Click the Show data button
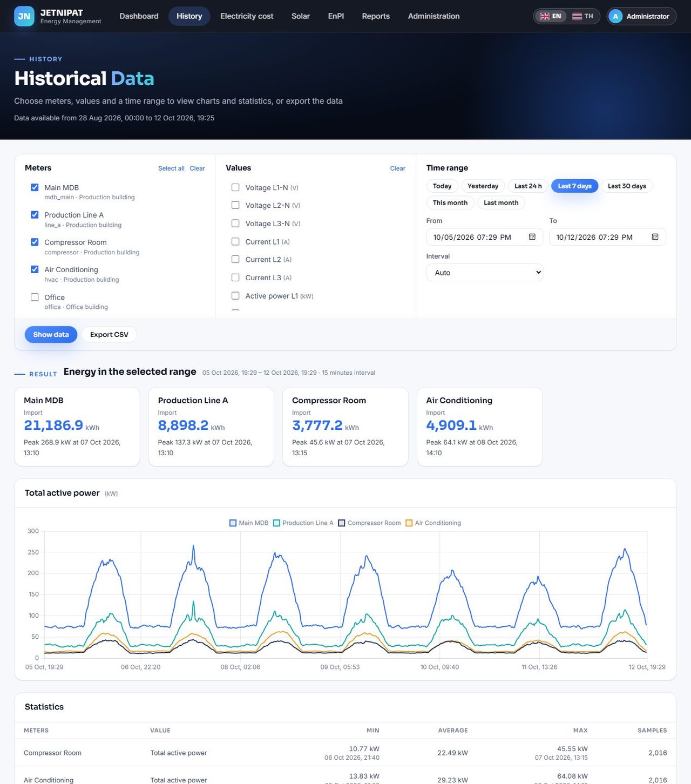The image size is (691, 784). 51,335
